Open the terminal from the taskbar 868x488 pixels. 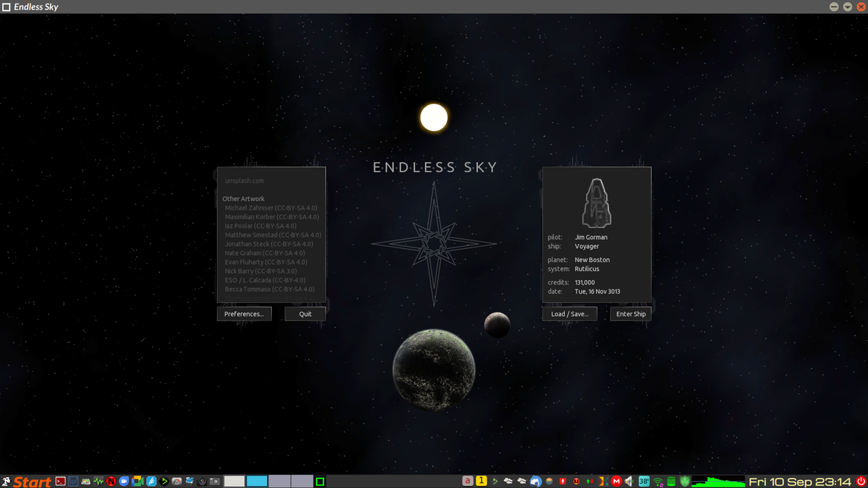pyautogui.click(x=60, y=481)
